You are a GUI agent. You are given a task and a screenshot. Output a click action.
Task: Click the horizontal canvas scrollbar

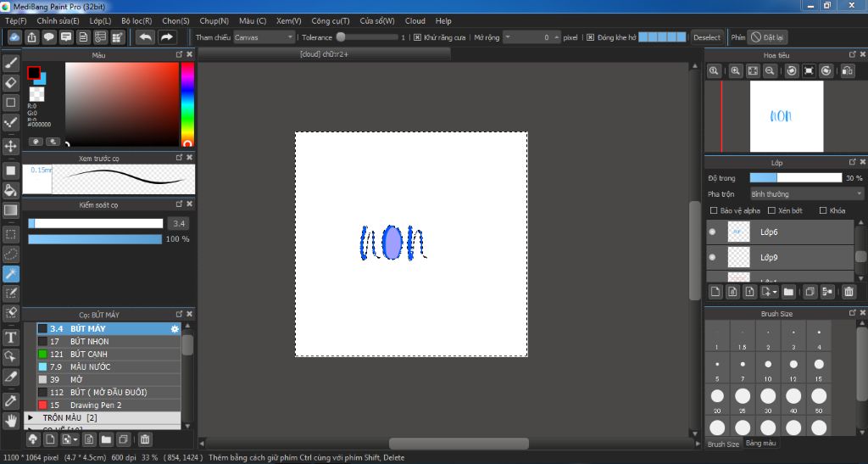coord(459,444)
